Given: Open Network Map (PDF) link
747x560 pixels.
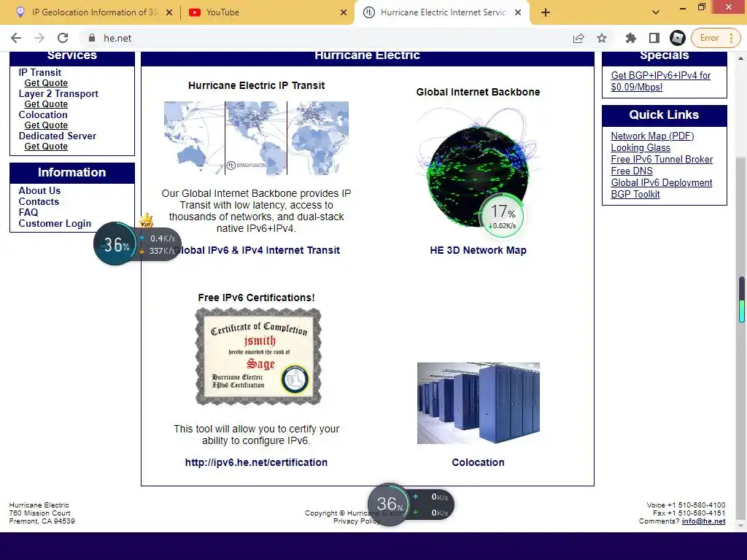Looking at the screenshot, I should click(x=652, y=136).
